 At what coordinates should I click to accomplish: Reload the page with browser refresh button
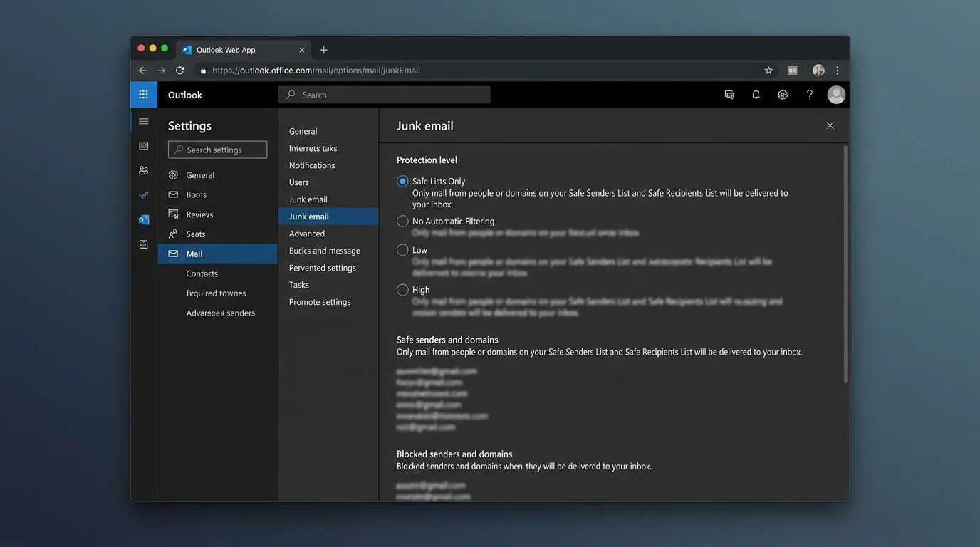180,71
